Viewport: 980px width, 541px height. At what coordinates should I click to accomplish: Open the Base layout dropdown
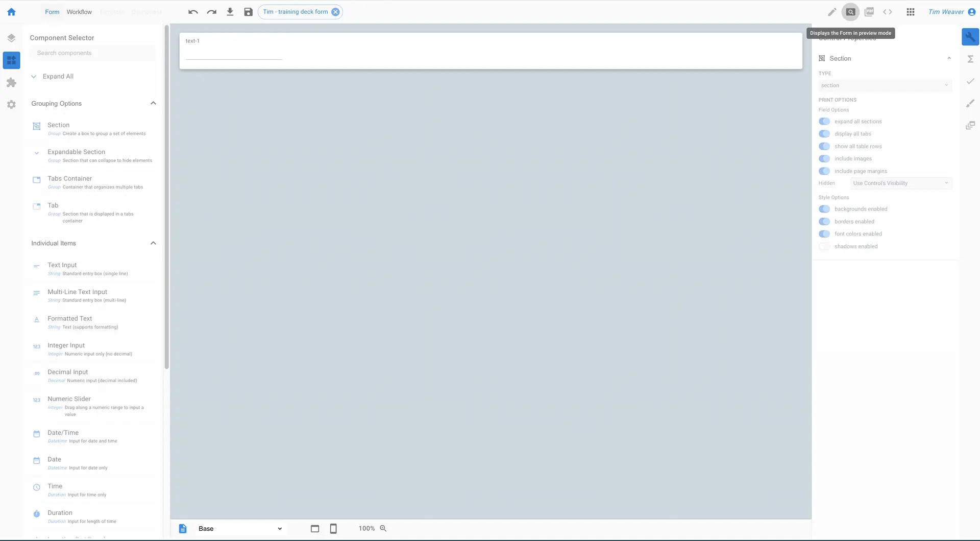point(239,528)
